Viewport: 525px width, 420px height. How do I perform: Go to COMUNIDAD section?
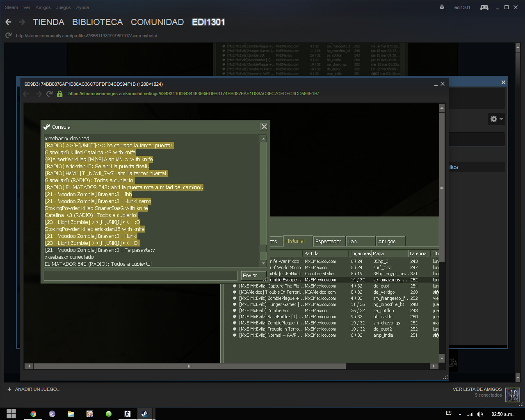(157, 22)
